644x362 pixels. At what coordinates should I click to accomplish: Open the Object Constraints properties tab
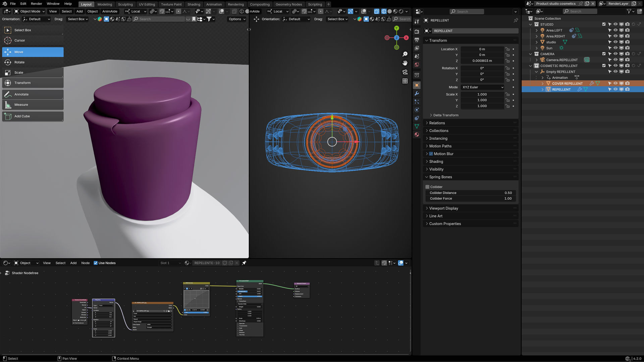coord(417,118)
